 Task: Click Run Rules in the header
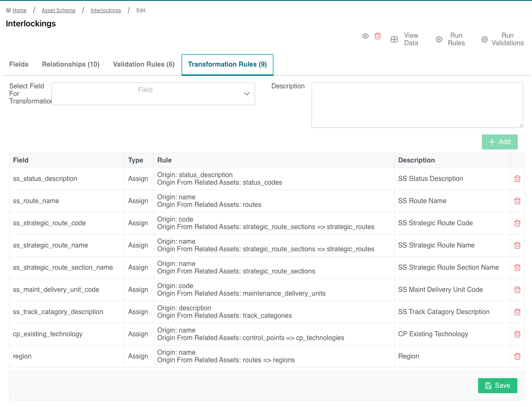(x=450, y=39)
